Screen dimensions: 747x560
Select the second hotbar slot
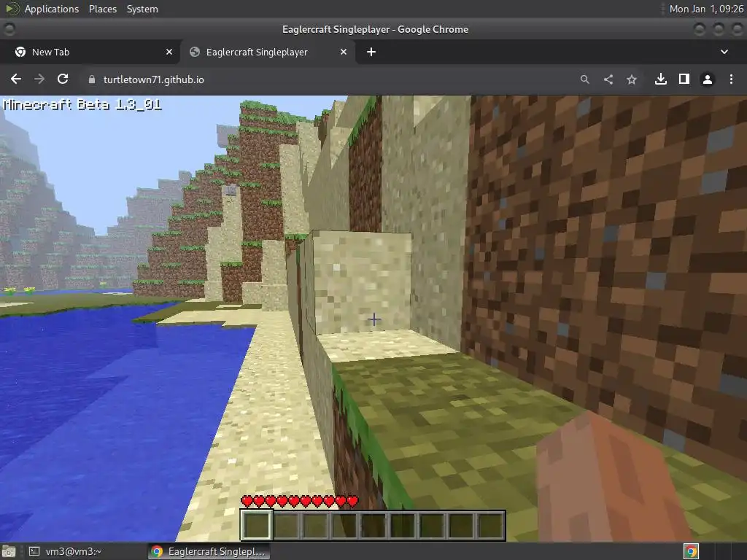point(286,525)
